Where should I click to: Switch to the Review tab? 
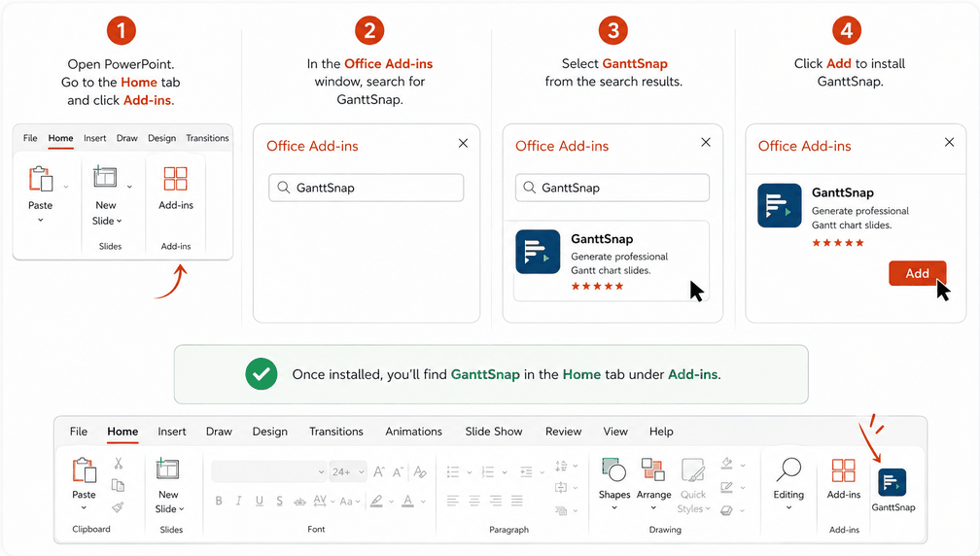pyautogui.click(x=563, y=431)
